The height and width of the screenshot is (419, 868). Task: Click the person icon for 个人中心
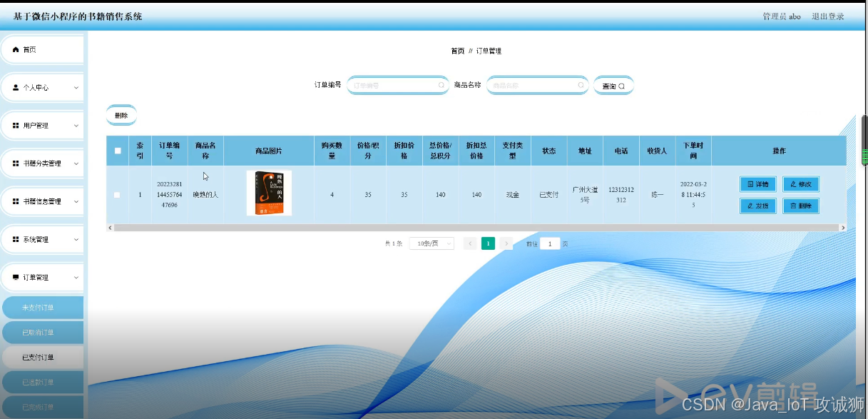click(x=16, y=88)
